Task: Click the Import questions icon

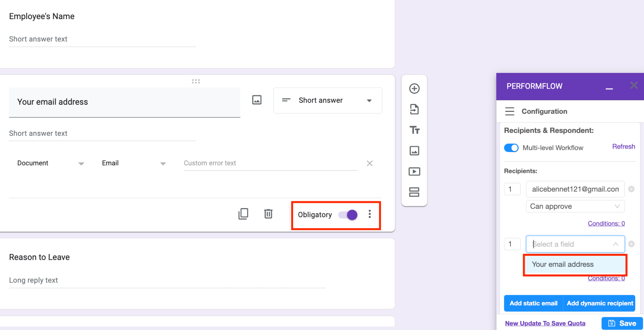Action: click(x=414, y=109)
